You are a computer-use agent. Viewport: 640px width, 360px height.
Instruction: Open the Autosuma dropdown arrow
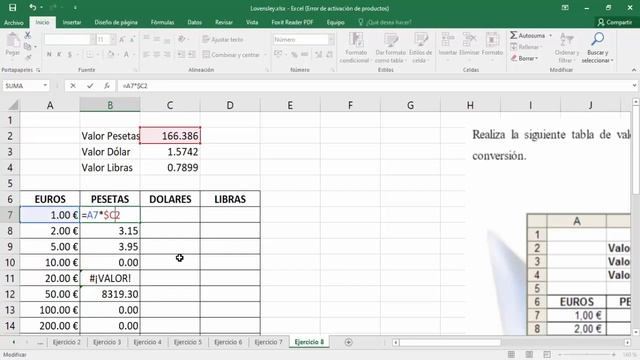pyautogui.click(x=550, y=36)
